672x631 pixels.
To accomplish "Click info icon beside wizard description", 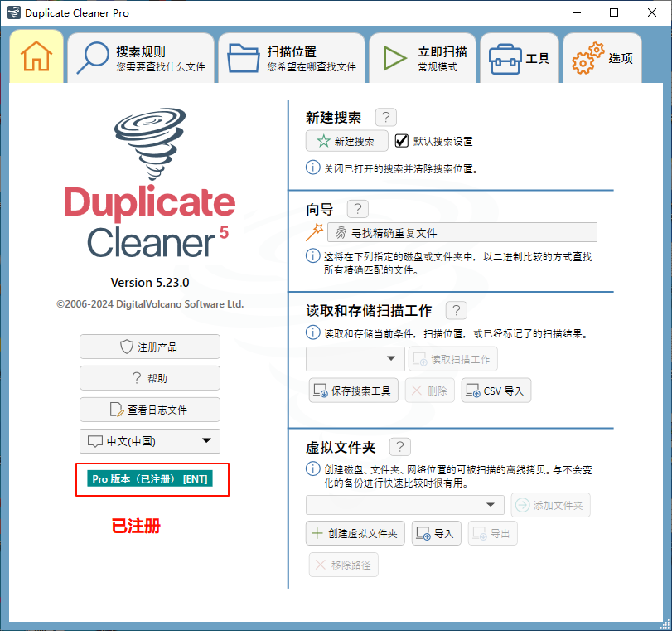I will tap(313, 255).
